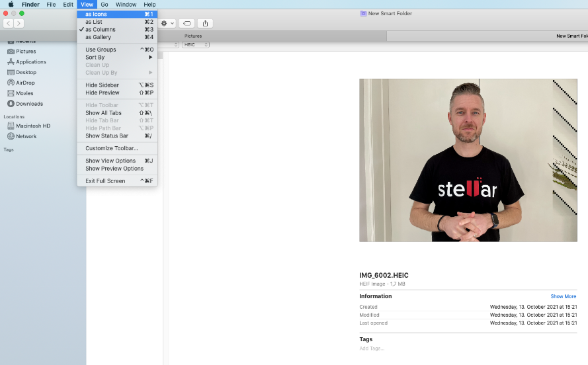
Task: Click the Back navigation arrow
Action: point(8,23)
